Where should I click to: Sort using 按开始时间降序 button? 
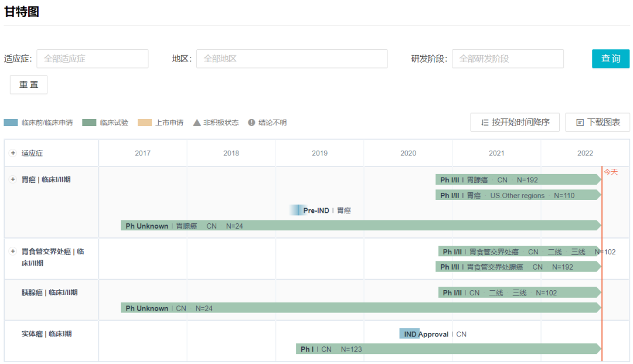tap(515, 123)
